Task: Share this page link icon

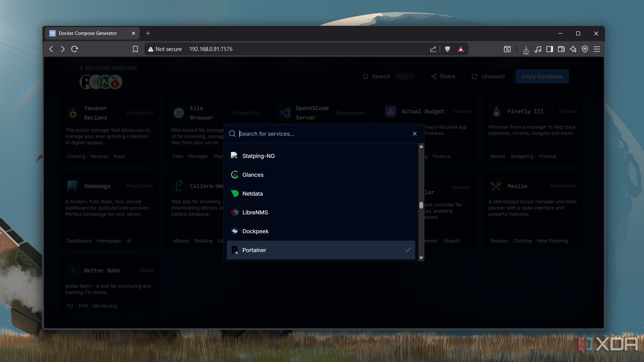Action: coord(433,49)
